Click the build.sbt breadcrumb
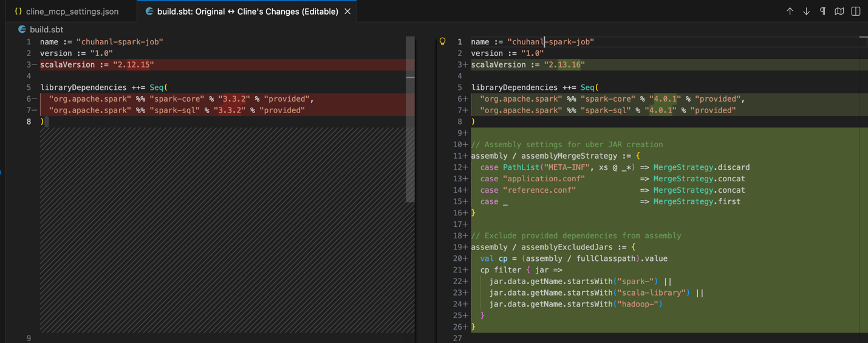The height and width of the screenshot is (343, 868). coord(46,29)
